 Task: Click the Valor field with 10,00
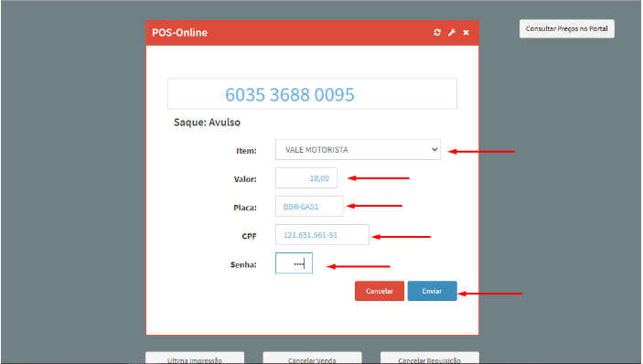(306, 178)
